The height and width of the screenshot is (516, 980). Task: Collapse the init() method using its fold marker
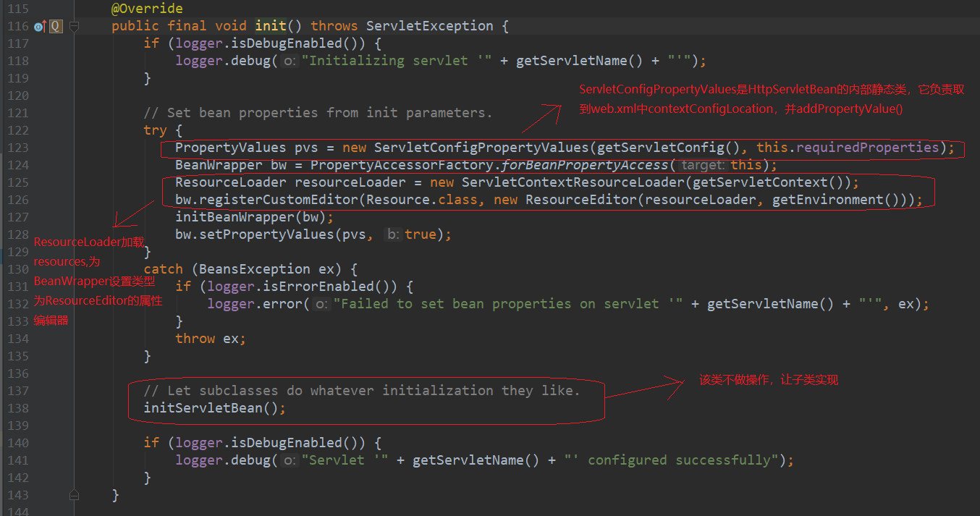(x=73, y=27)
